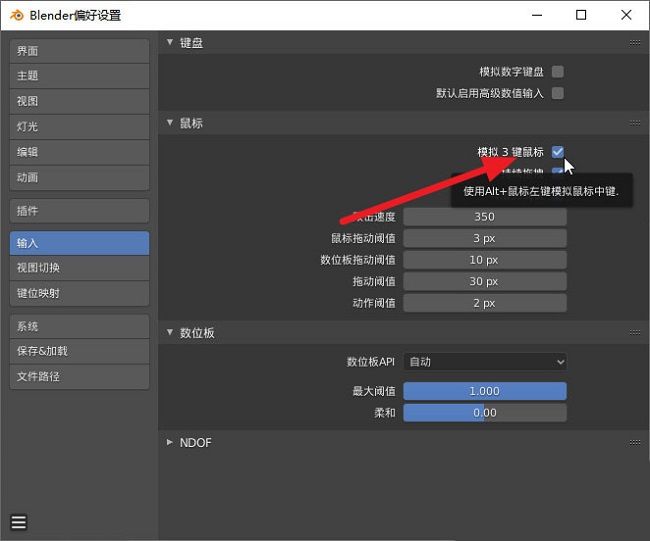Switch to the 视图 tab
Image resolution: width=650 pixels, height=541 pixels.
[79, 102]
